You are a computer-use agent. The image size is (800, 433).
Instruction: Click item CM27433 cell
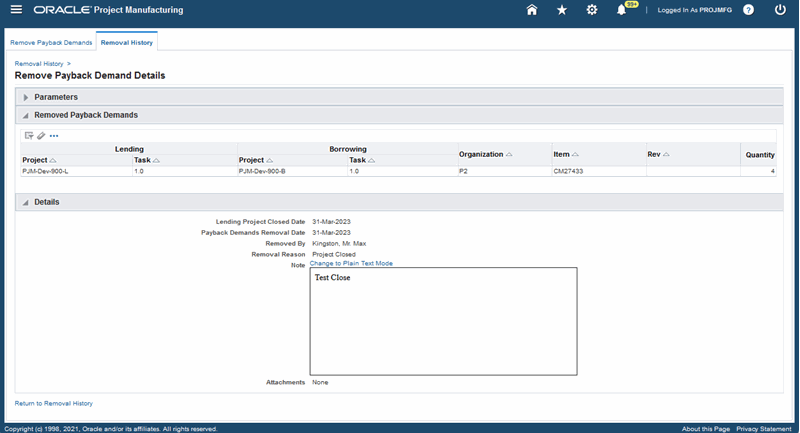599,171
